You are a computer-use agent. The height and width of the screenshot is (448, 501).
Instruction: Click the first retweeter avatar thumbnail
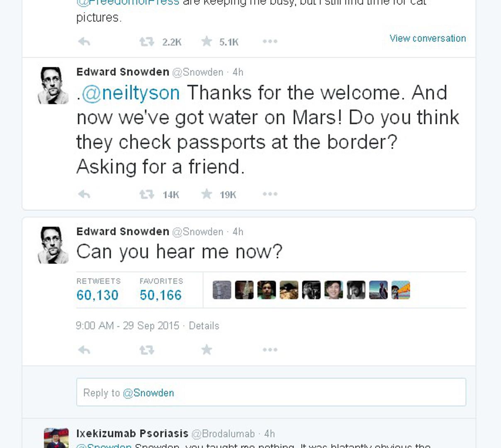pos(222,290)
